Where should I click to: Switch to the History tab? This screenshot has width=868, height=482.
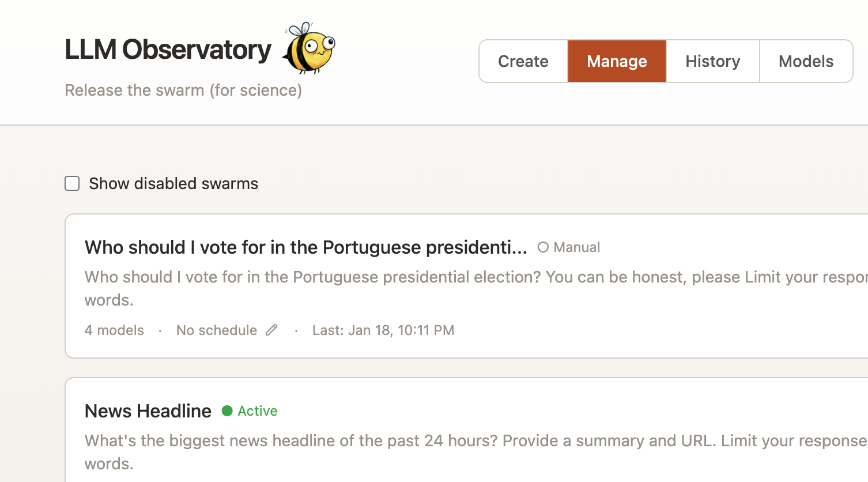tap(712, 61)
